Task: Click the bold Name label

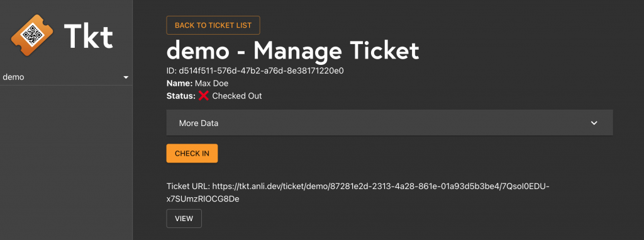Action: tap(179, 84)
